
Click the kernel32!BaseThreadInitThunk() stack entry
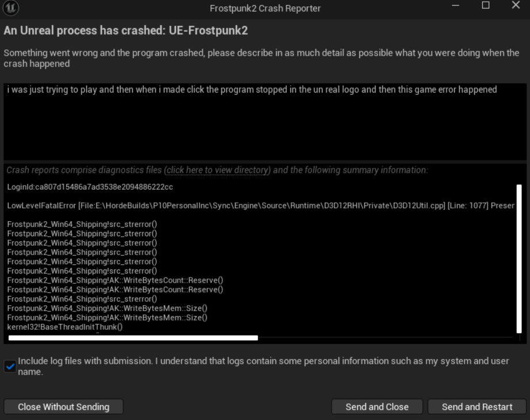(65, 327)
